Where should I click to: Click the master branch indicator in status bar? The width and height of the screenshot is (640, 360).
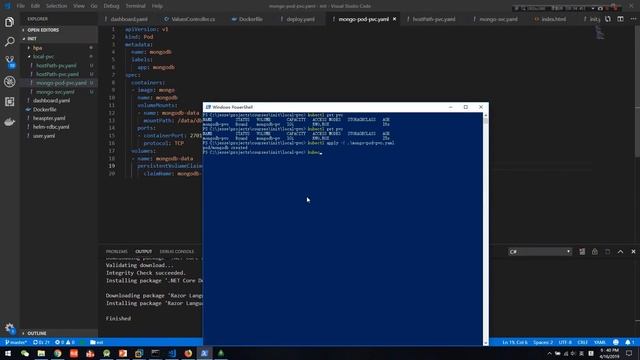(16, 342)
